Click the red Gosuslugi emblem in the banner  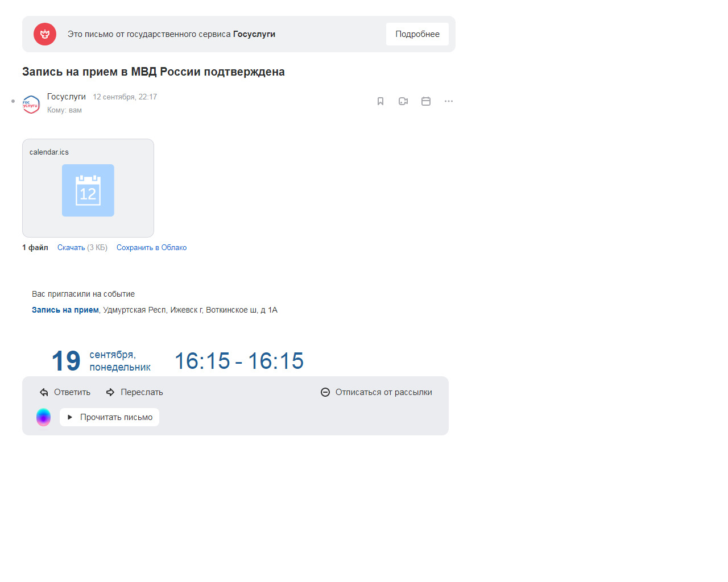[x=45, y=34]
